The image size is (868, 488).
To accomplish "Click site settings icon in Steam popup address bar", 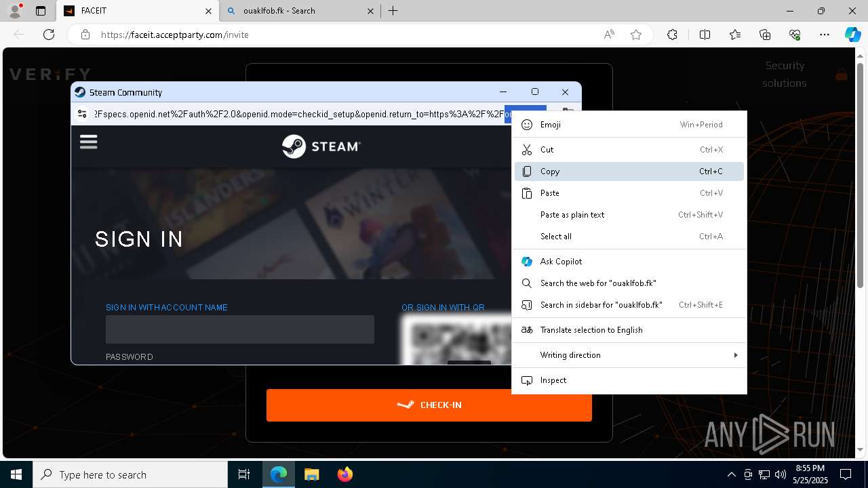I will (x=82, y=114).
